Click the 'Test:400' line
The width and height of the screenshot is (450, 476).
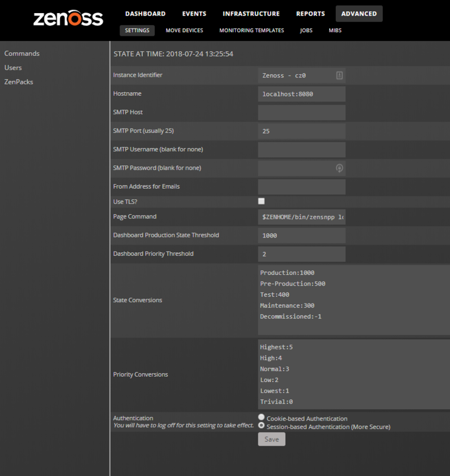(274, 295)
